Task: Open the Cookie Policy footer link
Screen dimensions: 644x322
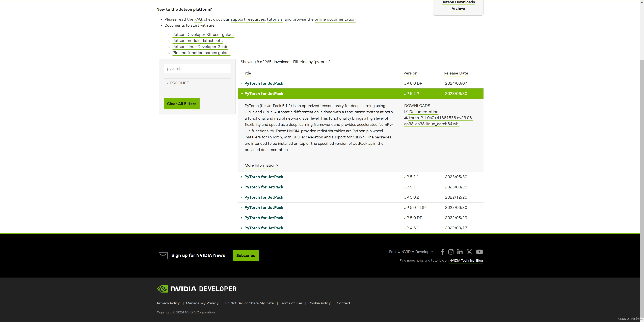Action: [x=319, y=303]
